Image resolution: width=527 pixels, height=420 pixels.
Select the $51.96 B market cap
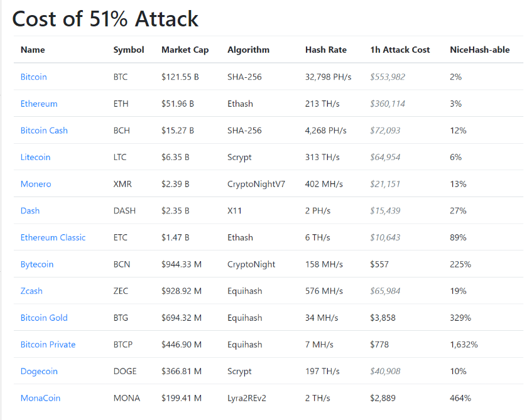pyautogui.click(x=178, y=104)
